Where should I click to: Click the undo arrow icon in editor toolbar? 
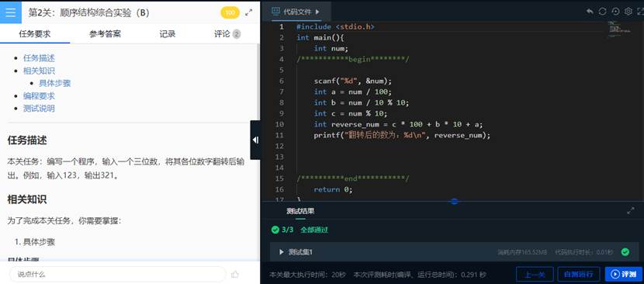(590, 12)
